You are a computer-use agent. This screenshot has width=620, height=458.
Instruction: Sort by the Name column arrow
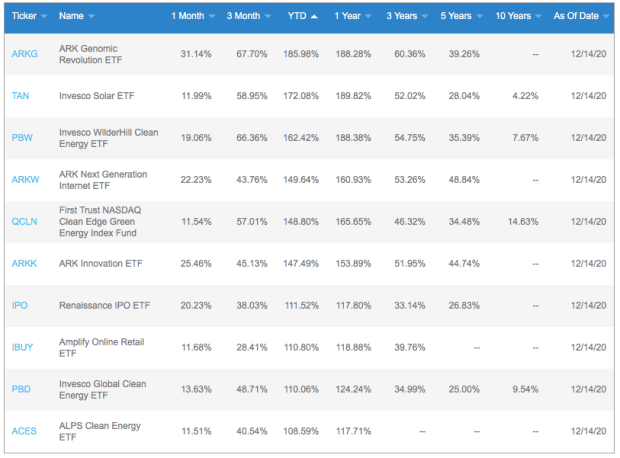click(x=91, y=16)
